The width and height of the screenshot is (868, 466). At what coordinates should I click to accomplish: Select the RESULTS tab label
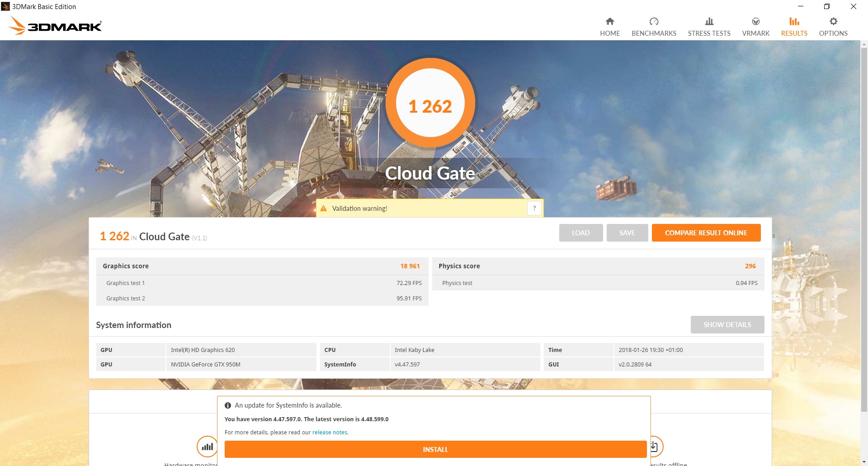tap(794, 33)
